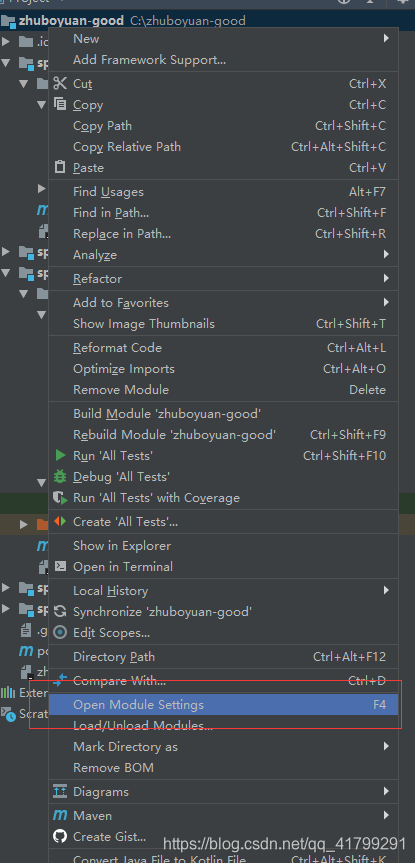This screenshot has width=415, height=863.
Task: Click the Compare With arrows icon
Action: click(60, 680)
